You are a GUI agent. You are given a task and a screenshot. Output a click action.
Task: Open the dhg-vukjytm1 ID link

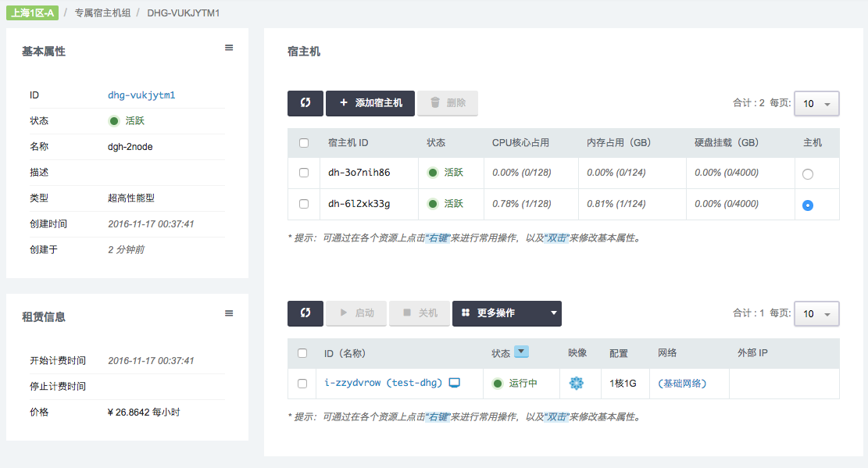(141, 95)
